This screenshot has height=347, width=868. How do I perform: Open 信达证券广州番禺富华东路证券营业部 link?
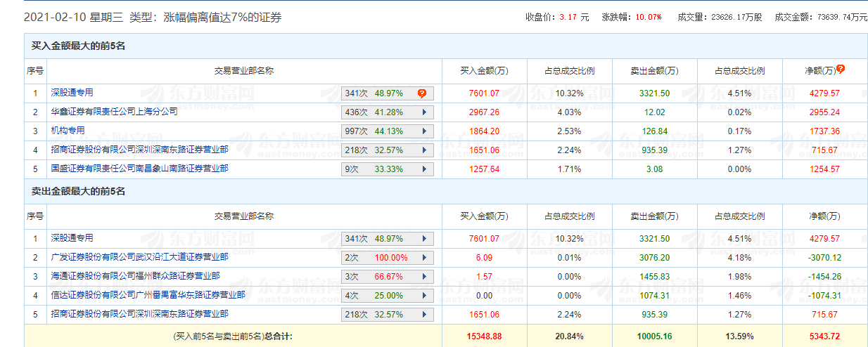(x=148, y=295)
